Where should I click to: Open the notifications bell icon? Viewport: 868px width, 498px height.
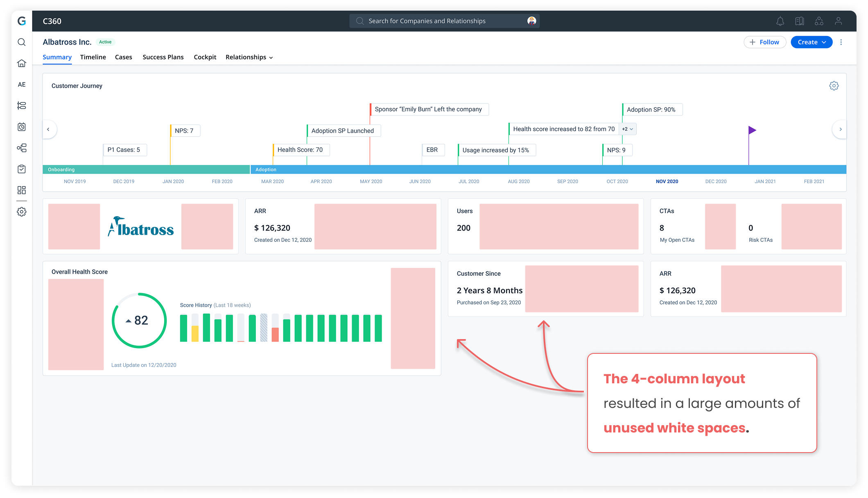(780, 21)
